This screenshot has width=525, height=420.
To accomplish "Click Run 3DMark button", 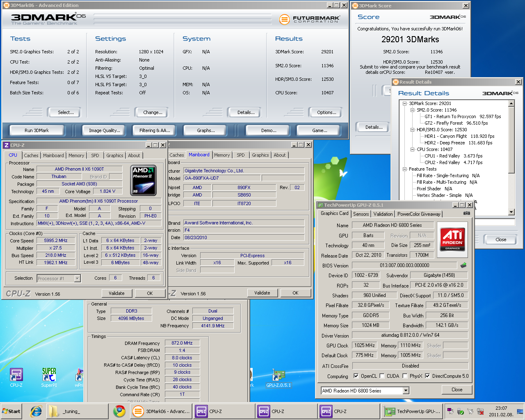I will tap(37, 130).
